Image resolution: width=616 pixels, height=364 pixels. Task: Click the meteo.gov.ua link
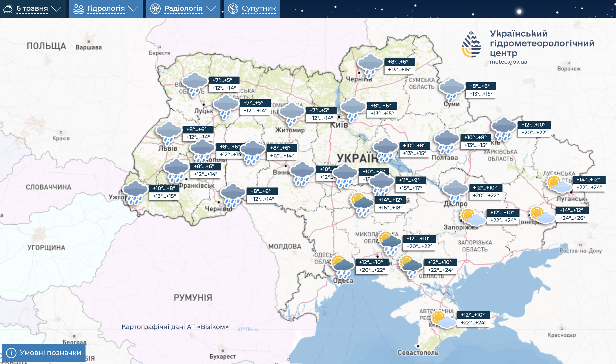[508, 62]
